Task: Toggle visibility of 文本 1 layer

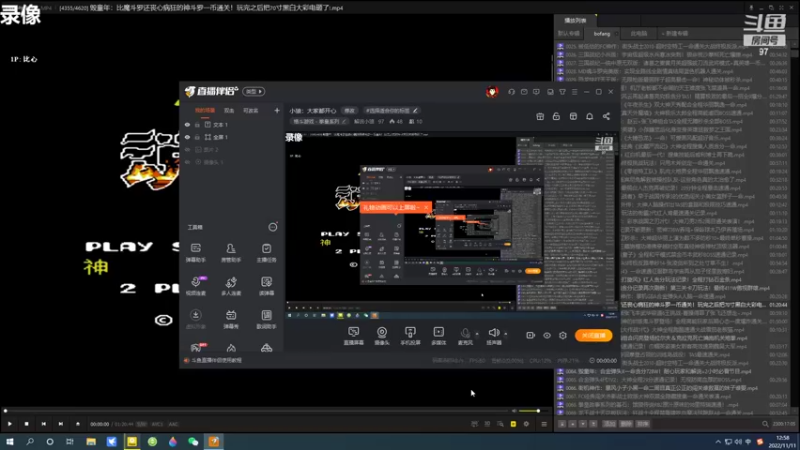Action: [187, 124]
